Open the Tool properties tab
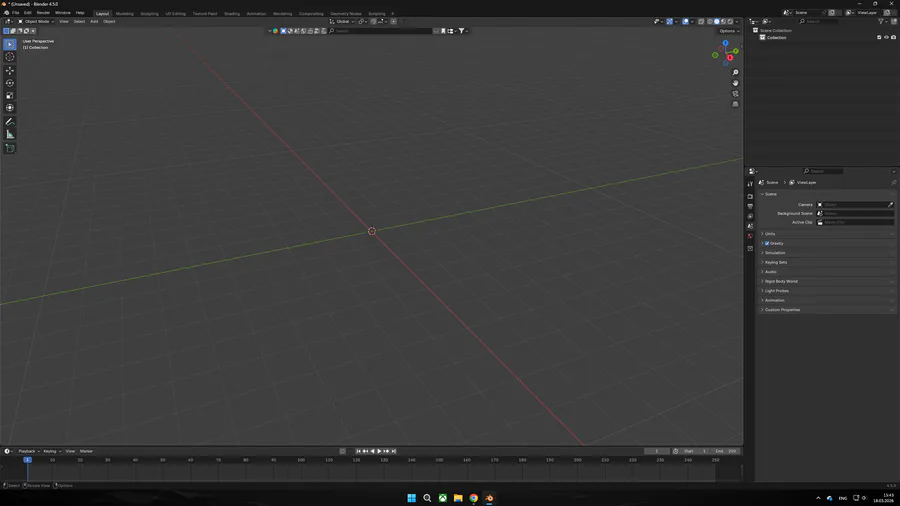This screenshot has width=900, height=506. coord(750,184)
